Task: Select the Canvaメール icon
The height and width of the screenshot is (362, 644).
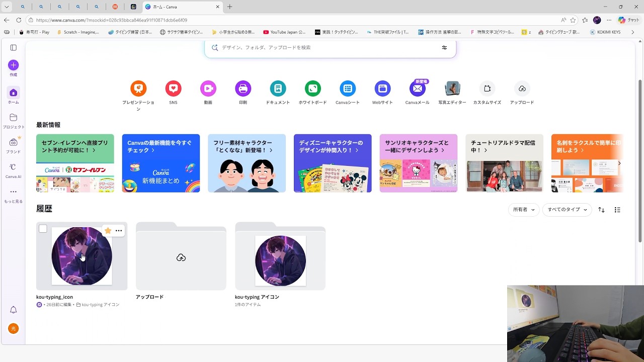Action: 418,88
